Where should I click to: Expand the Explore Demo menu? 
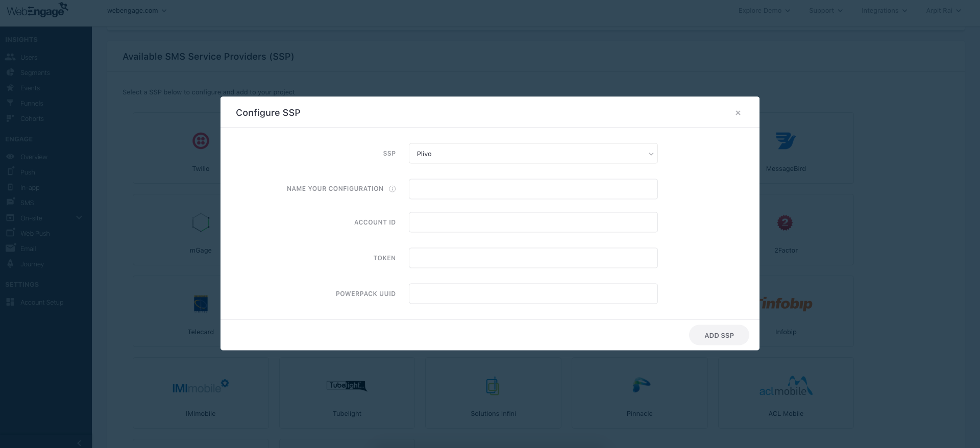pyautogui.click(x=764, y=11)
